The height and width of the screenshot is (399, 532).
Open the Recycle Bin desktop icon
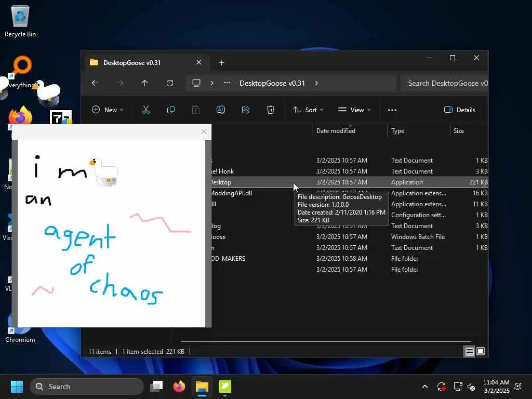[20, 21]
